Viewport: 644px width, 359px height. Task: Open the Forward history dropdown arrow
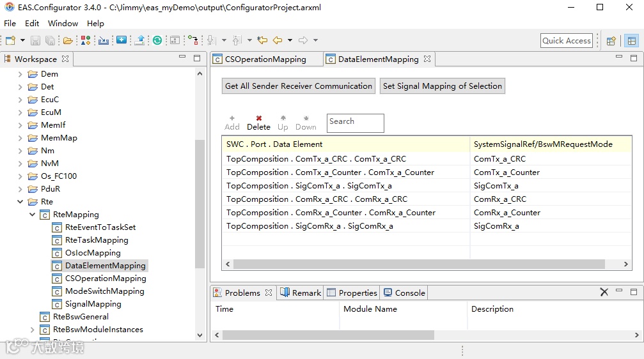(x=315, y=40)
